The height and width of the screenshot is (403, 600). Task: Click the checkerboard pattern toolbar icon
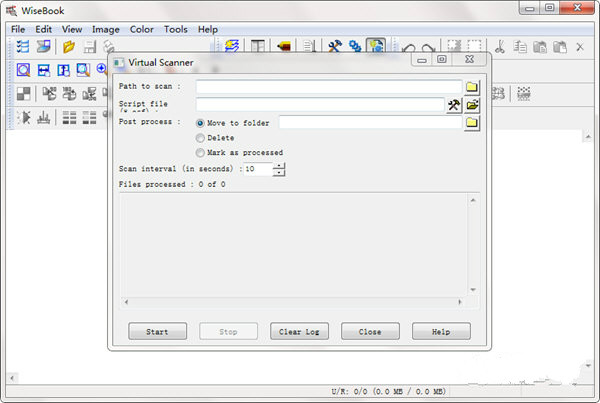[x=23, y=93]
